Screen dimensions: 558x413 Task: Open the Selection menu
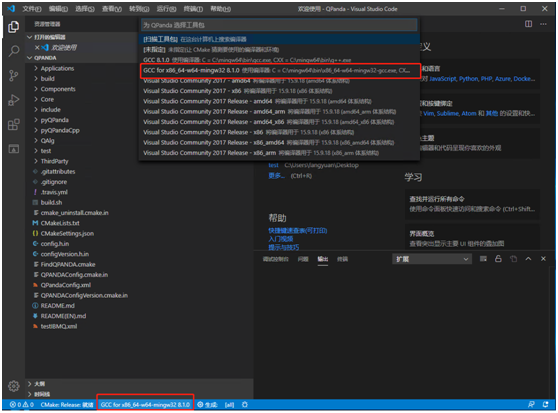click(85, 9)
